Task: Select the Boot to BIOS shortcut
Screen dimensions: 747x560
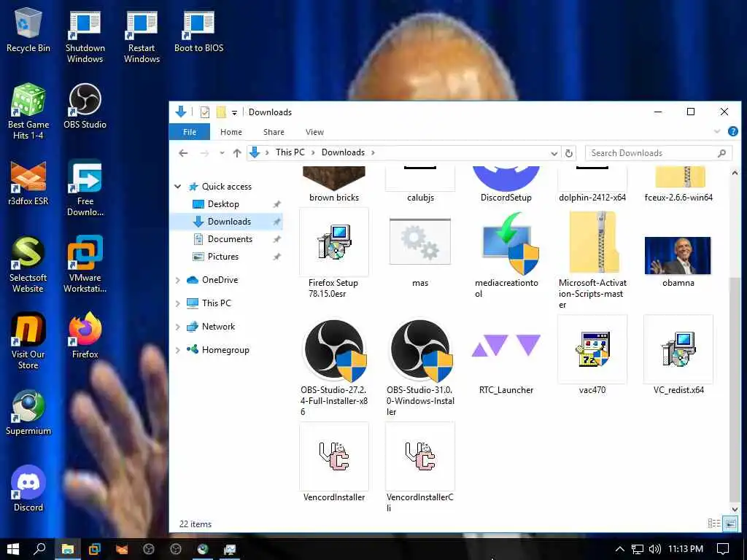Action: tap(198, 31)
